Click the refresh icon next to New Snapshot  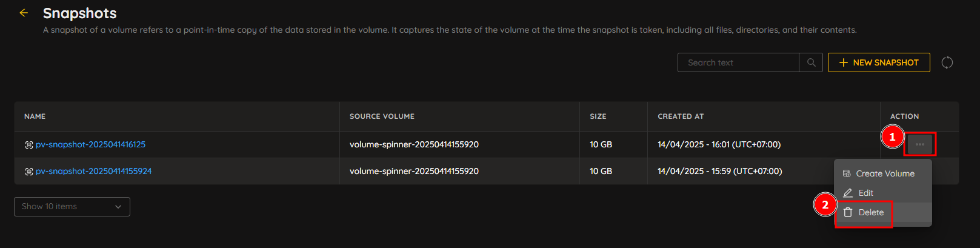coord(947,62)
